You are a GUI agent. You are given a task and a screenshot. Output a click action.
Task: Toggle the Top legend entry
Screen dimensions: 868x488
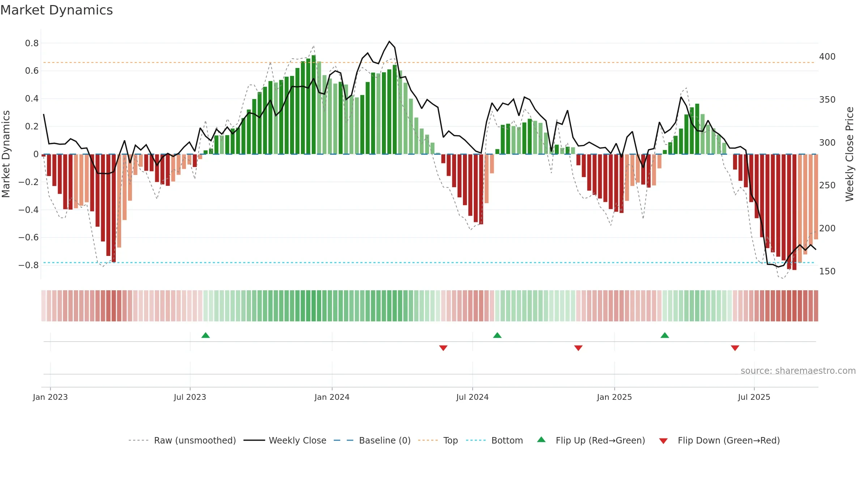[438, 440]
